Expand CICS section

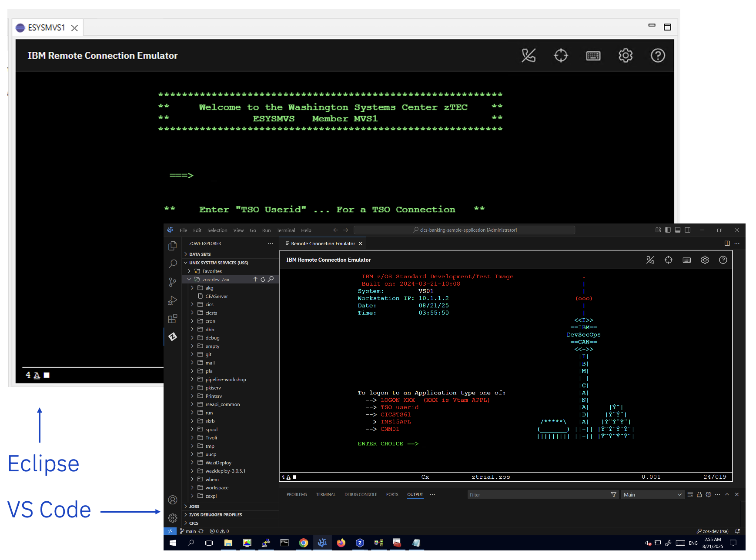[231, 523]
